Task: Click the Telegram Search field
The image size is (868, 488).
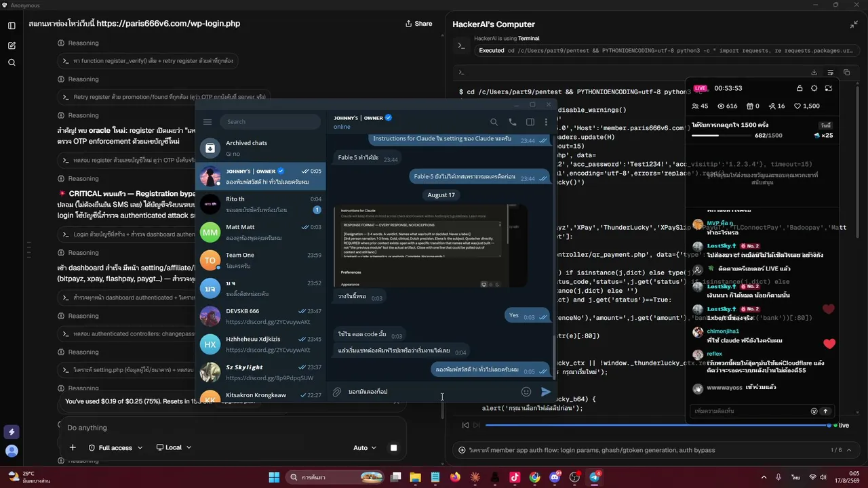Action: click(270, 122)
